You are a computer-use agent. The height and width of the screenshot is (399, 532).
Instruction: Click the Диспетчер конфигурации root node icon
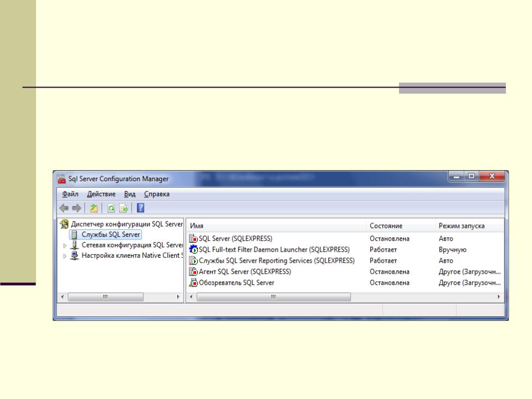(x=64, y=224)
